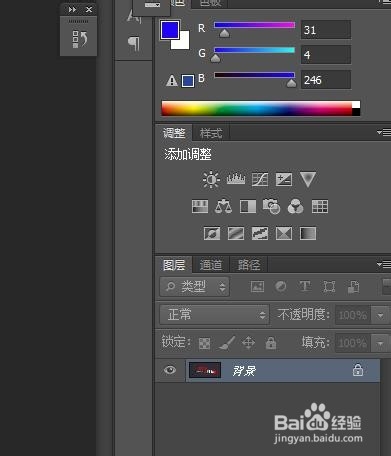Click the out-of-gamut warning triangle
The width and height of the screenshot is (391, 456).
(172, 81)
